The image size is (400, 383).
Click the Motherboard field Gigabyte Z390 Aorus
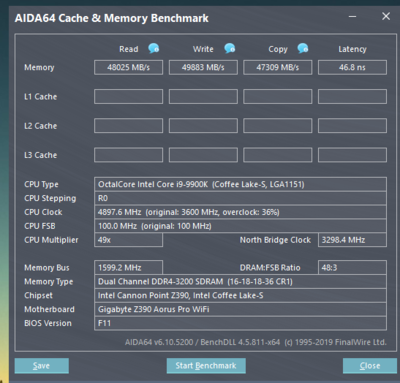pyautogui.click(x=240, y=309)
